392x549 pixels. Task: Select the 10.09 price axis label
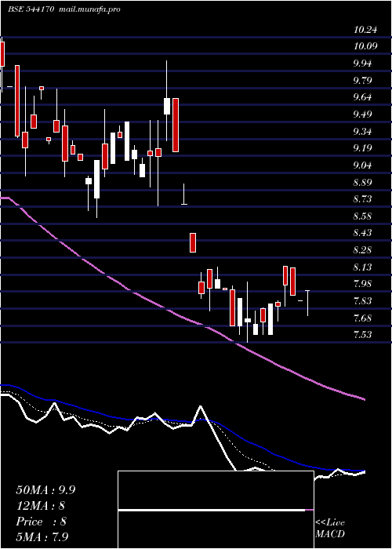pyautogui.click(x=365, y=46)
